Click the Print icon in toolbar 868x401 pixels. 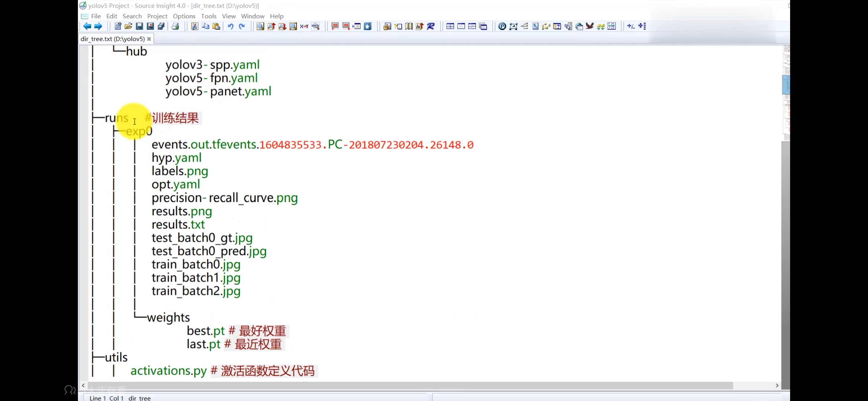tap(175, 26)
